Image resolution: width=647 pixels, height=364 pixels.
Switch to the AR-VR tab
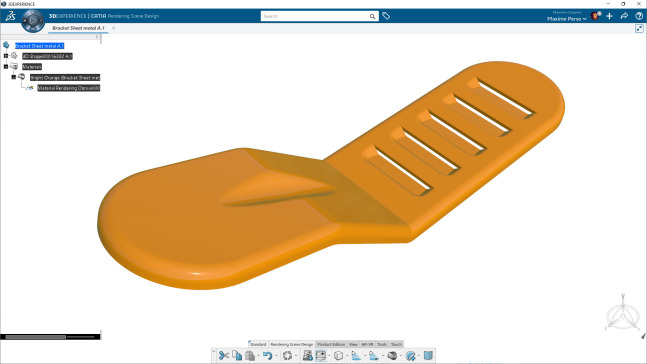coord(367,344)
